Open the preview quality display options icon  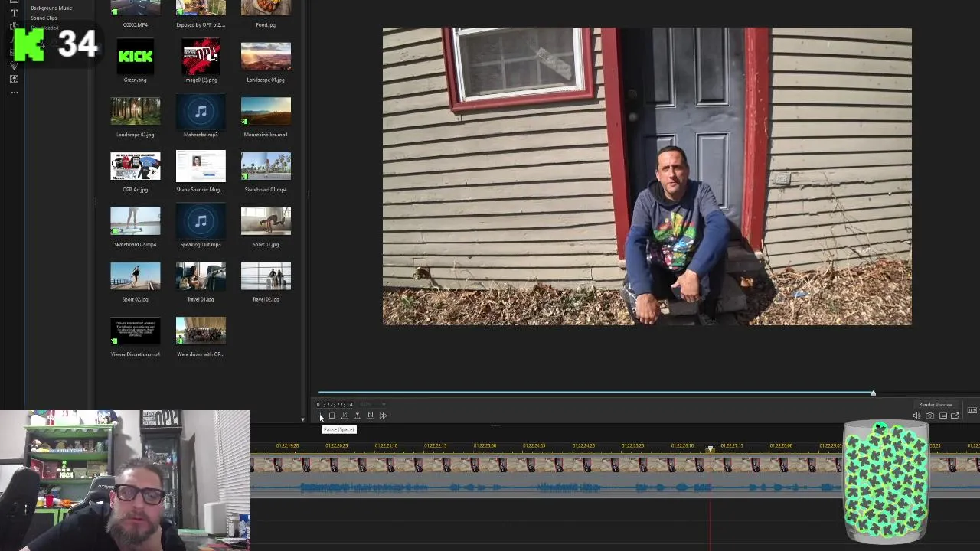pos(943,416)
